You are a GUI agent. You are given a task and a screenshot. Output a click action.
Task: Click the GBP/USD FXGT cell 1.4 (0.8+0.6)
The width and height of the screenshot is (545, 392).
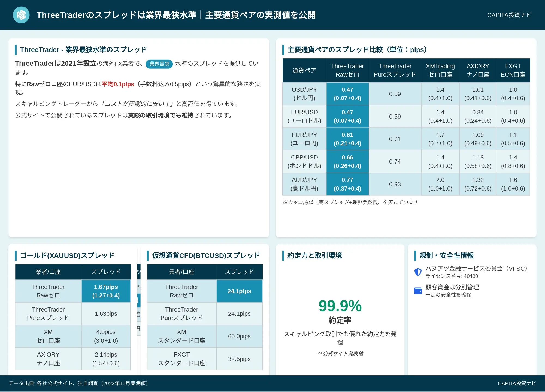[x=513, y=162]
